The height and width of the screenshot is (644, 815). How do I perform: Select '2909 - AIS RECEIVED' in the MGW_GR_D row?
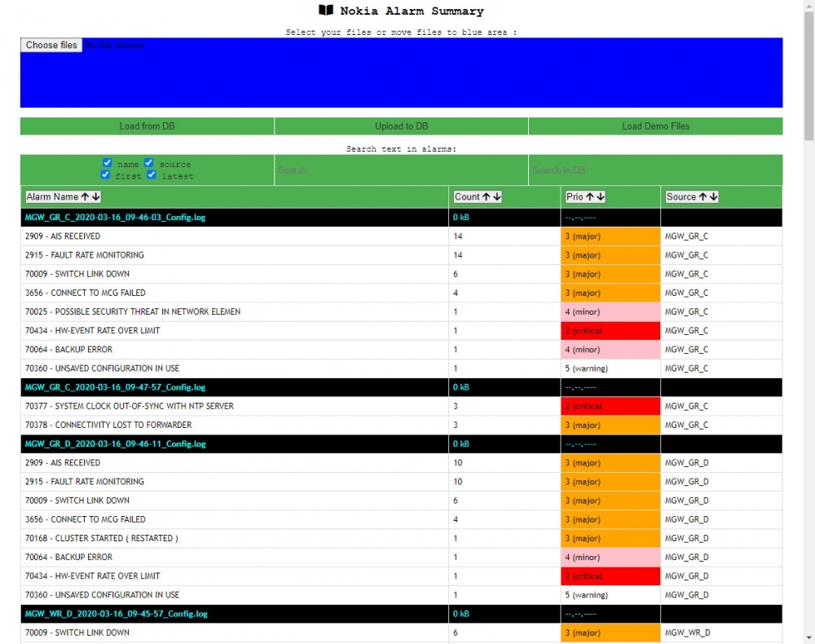click(63, 462)
